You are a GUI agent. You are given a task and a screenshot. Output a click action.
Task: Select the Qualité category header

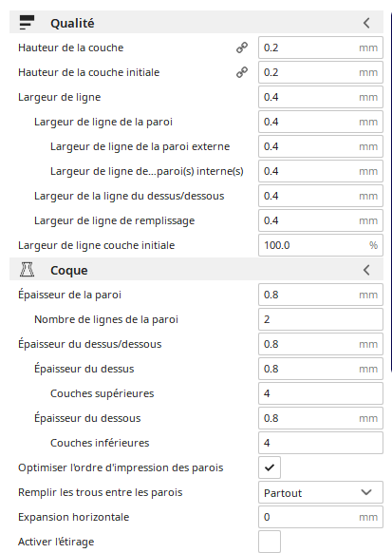pos(196,22)
